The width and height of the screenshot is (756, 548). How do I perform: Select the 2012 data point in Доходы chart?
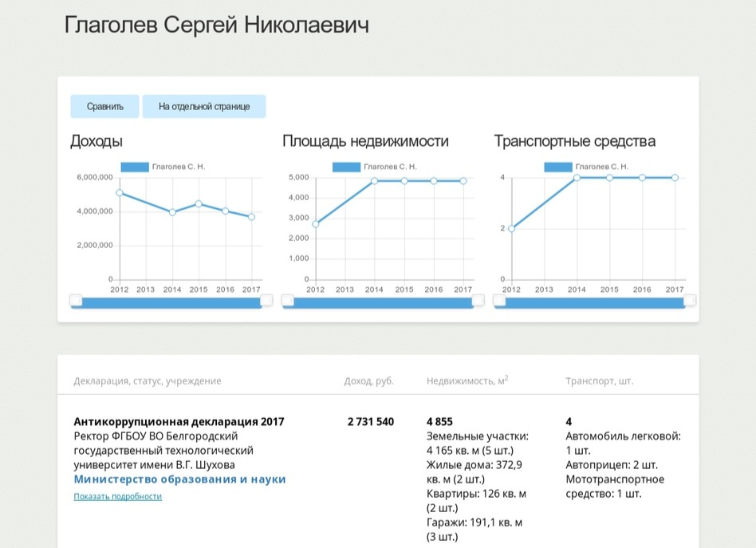(120, 193)
